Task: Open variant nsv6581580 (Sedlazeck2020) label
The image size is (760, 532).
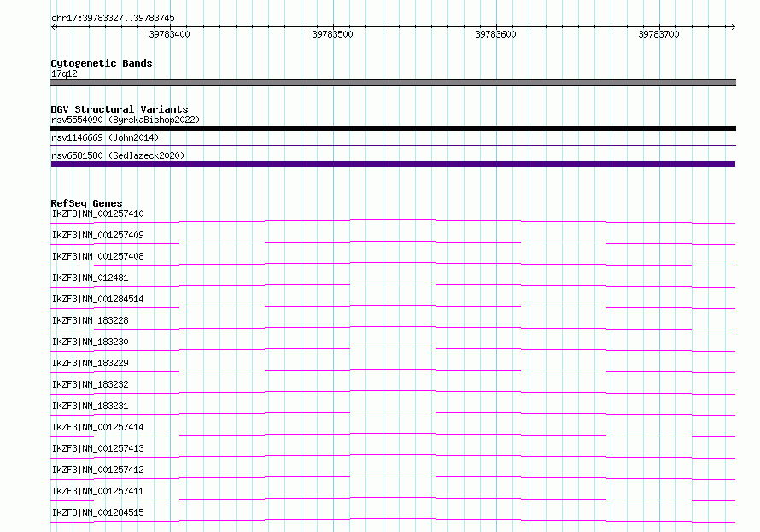Action: coord(118,155)
